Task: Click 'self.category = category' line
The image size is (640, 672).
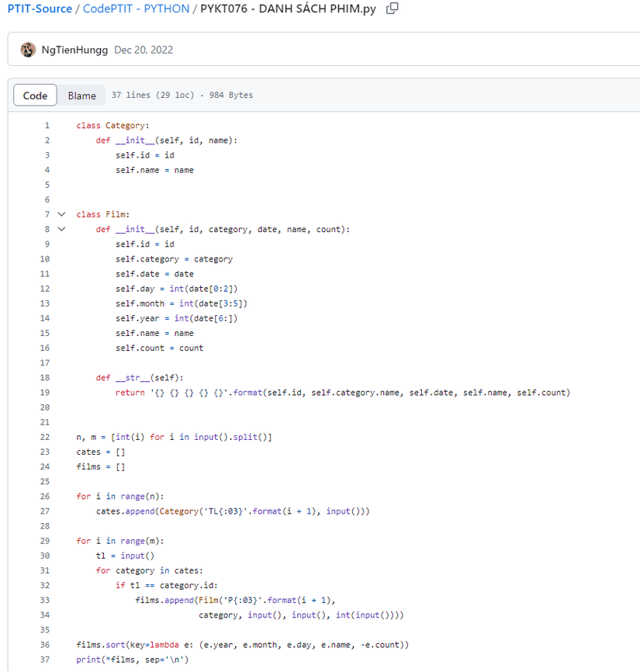Action: coord(174,259)
